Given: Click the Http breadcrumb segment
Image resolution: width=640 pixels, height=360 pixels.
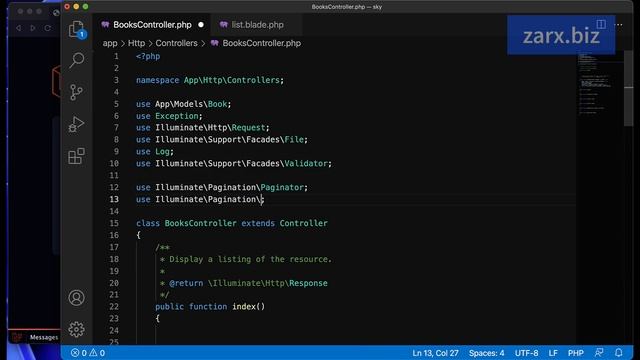Looking at the screenshot, I should [x=136, y=43].
